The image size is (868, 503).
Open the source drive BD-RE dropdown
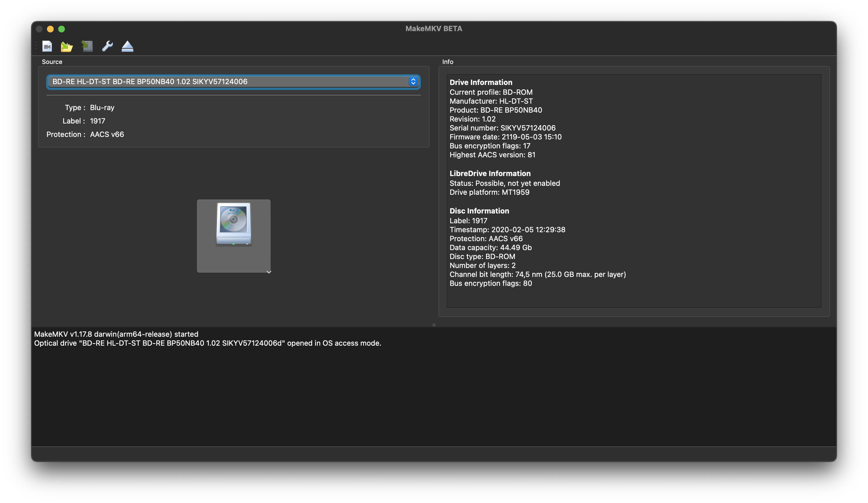point(233,82)
